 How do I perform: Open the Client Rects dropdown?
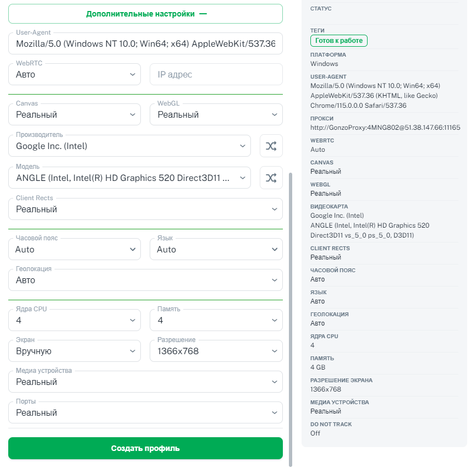coord(145,209)
